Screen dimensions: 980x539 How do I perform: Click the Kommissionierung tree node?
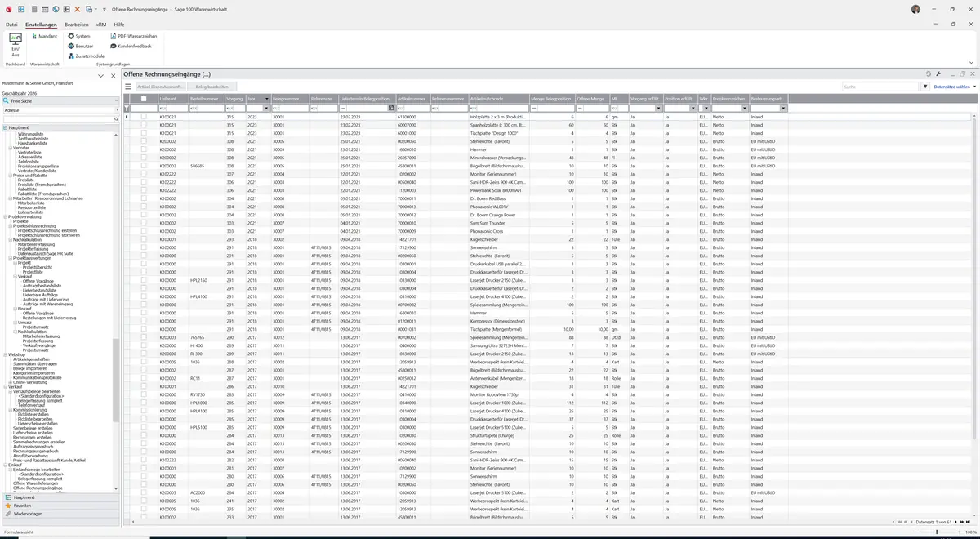click(32, 409)
